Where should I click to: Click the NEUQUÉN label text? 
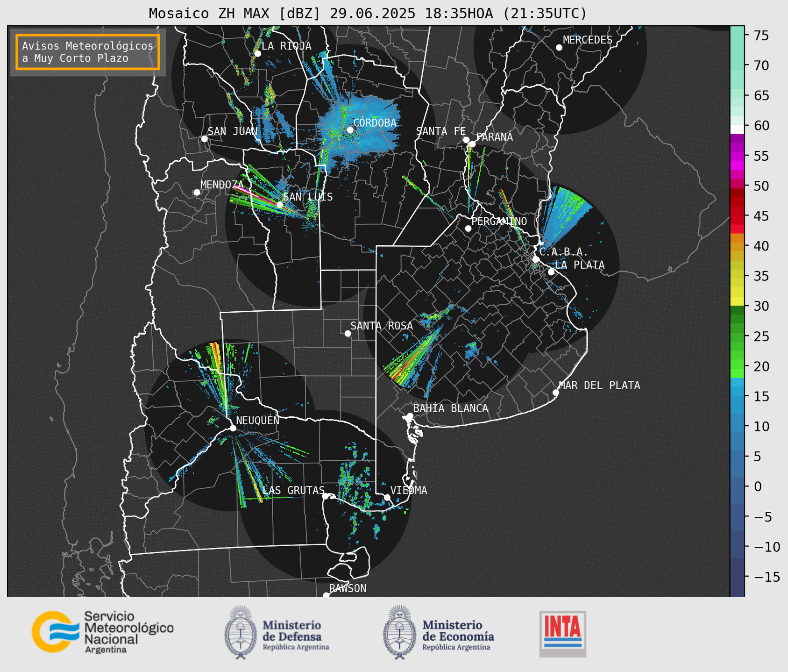(257, 420)
